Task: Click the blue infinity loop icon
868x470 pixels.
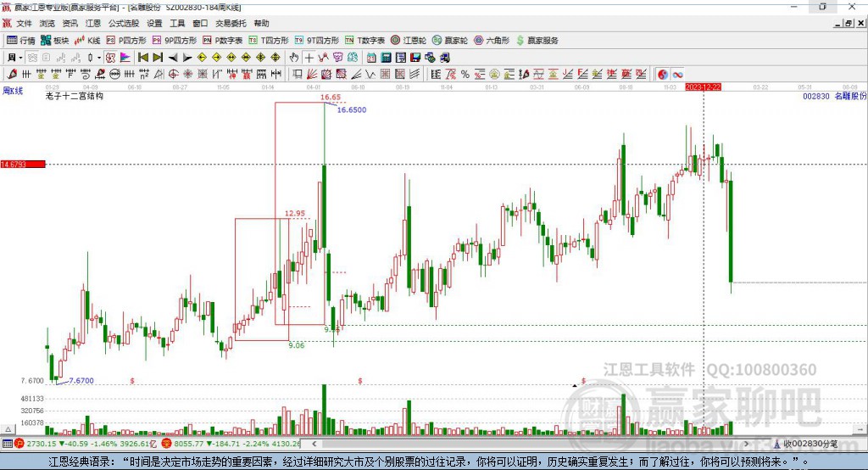Action: [677, 75]
